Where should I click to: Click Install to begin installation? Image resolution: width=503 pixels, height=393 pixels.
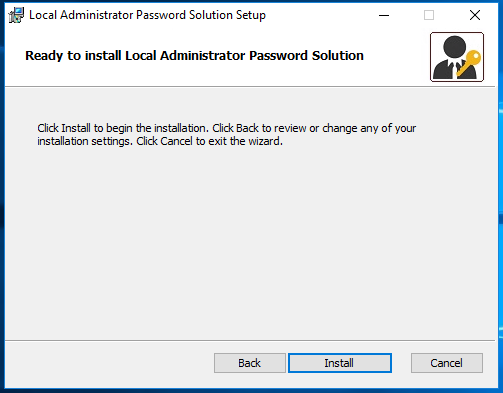click(340, 363)
